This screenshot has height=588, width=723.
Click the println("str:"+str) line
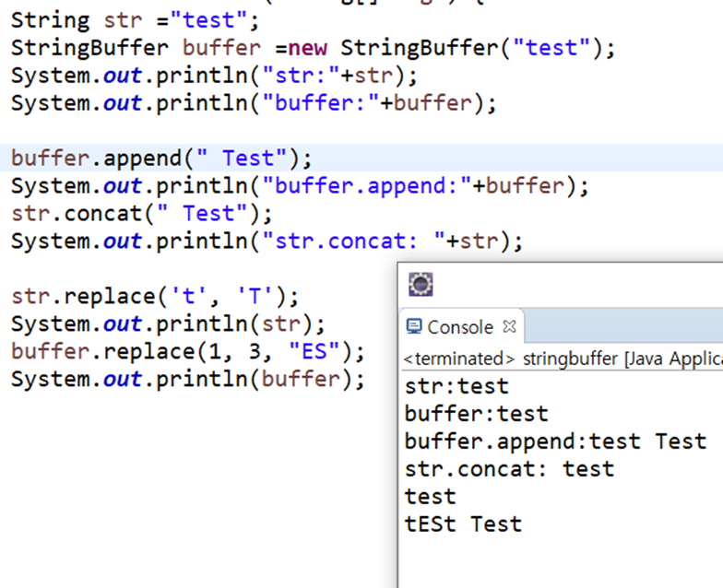coord(214,76)
